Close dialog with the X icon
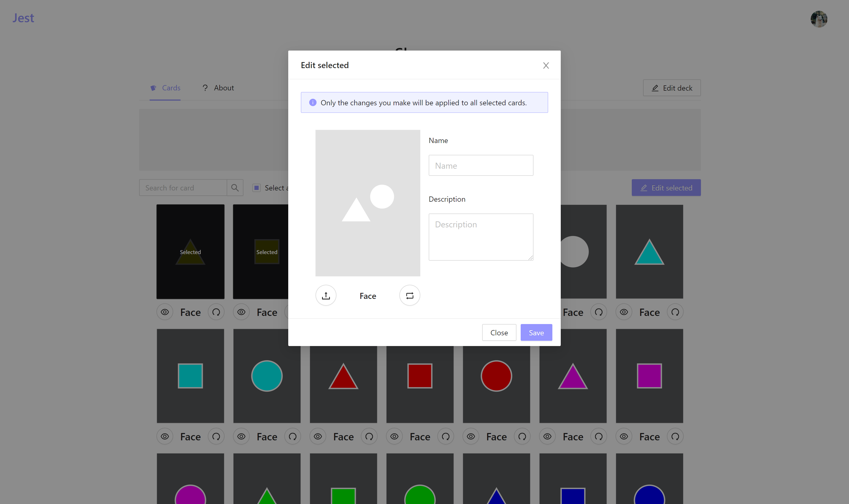This screenshot has height=504, width=849. coord(546,65)
